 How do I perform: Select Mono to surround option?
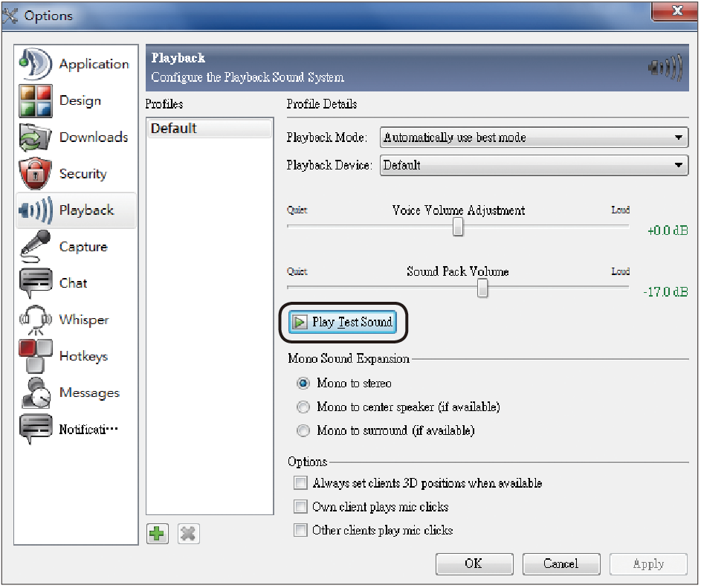click(303, 430)
